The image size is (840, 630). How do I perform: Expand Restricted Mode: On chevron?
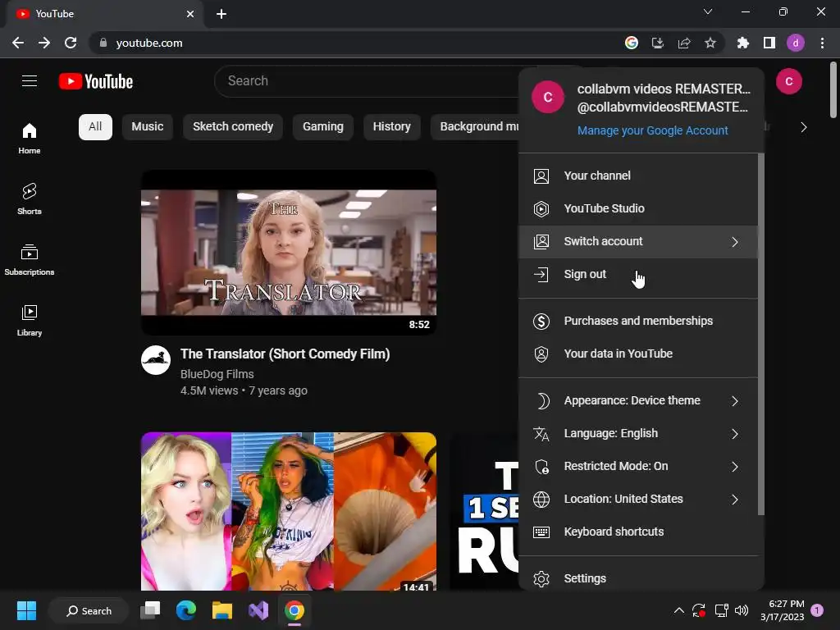coord(735,467)
